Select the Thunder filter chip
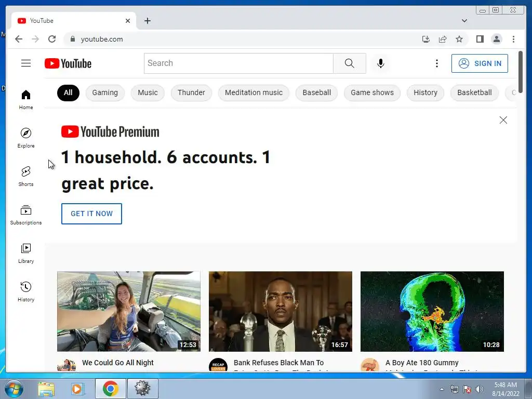This screenshot has width=532, height=399. 191,92
